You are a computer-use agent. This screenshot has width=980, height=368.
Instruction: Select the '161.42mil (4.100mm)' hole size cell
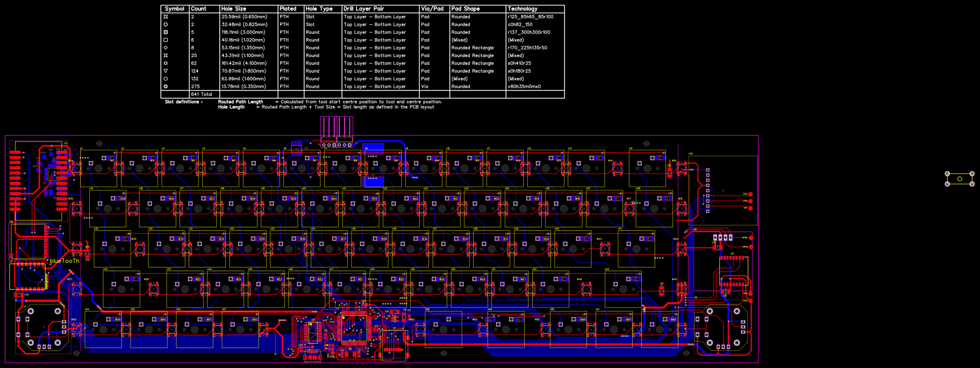pyautogui.click(x=244, y=63)
